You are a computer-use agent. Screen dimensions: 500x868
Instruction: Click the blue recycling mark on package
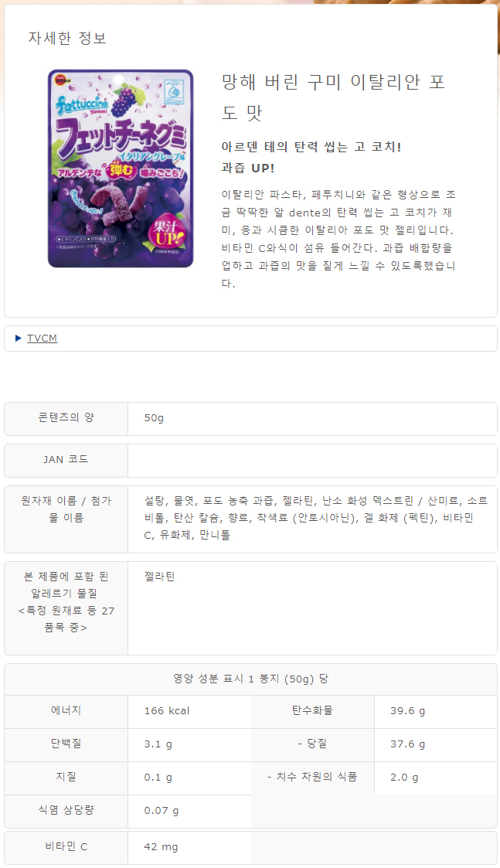175,91
